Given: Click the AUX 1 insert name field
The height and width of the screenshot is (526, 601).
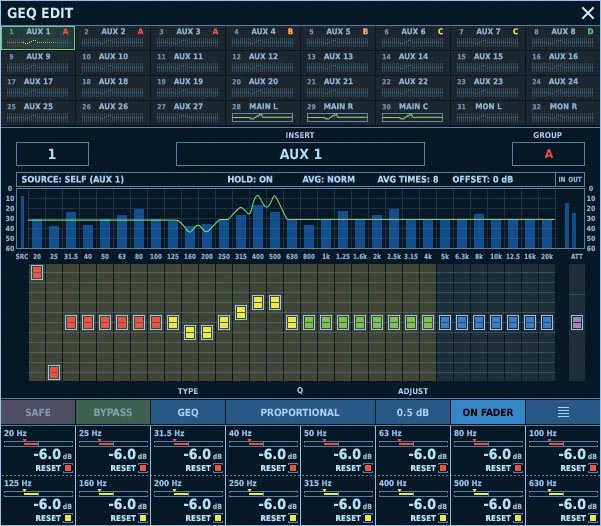Looking at the screenshot, I should [x=300, y=154].
